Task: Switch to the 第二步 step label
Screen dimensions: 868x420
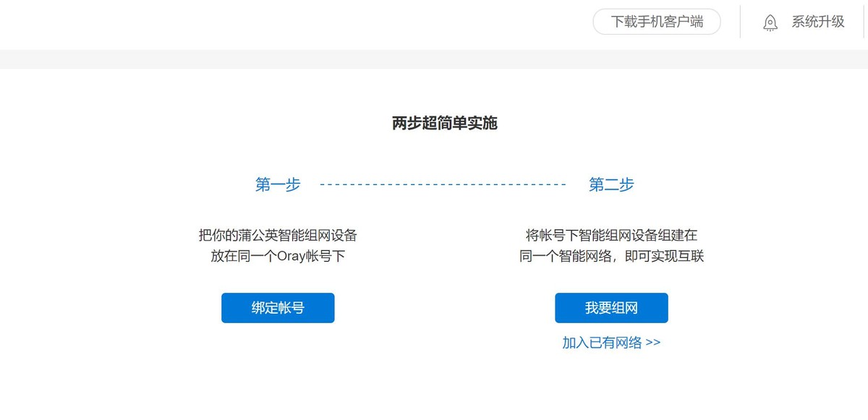Action: click(x=611, y=184)
